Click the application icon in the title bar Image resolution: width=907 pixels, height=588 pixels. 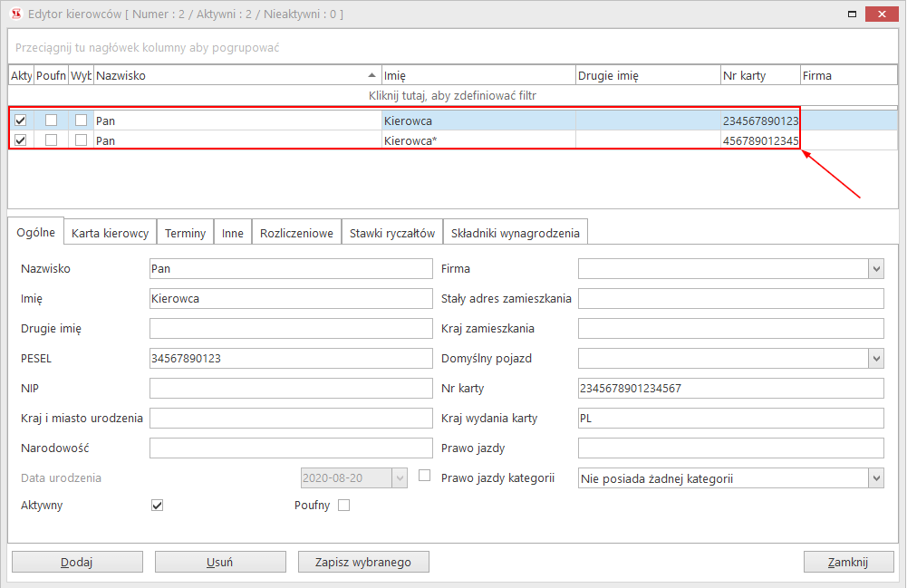coord(15,14)
